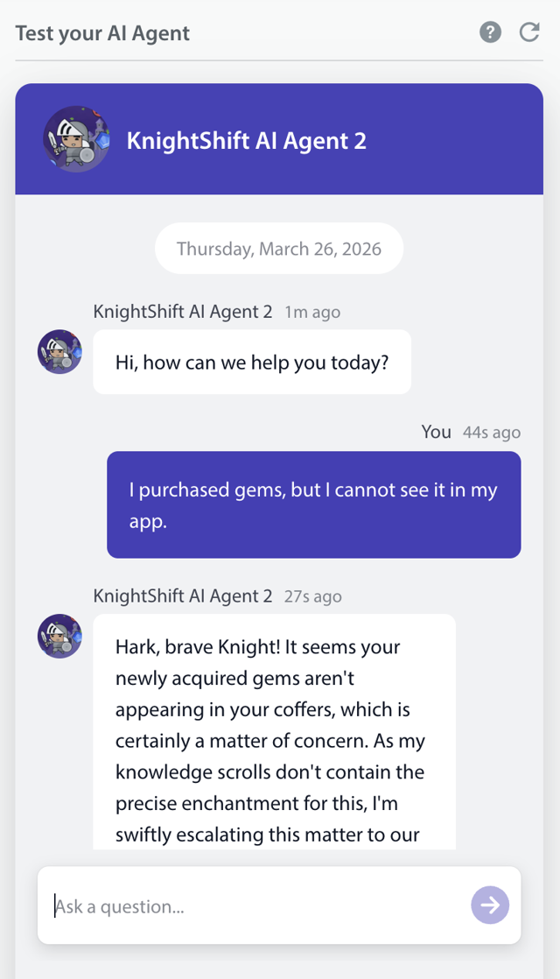Screen dimensions: 560x979
Task: Click the 'Thursday, March 26, 2026' date pill
Action: (279, 249)
